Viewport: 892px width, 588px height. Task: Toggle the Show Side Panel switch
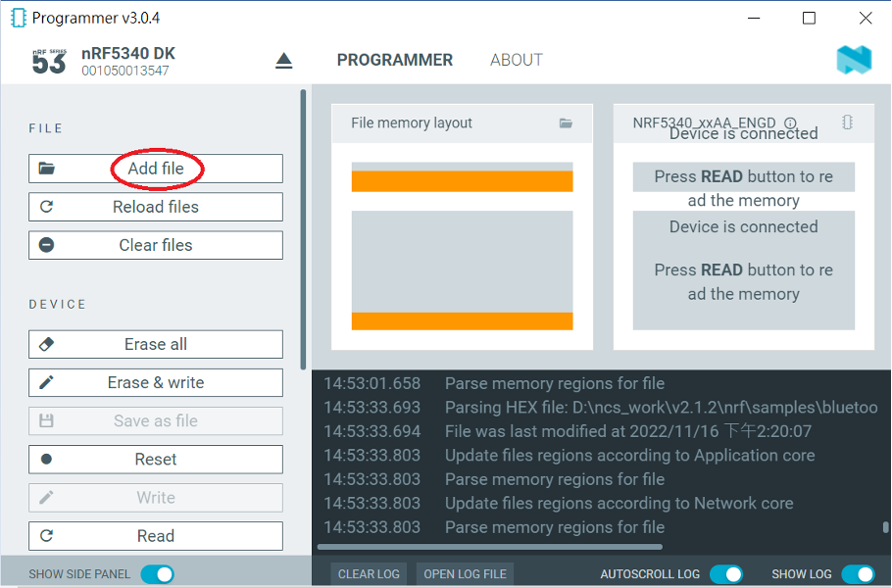157,574
